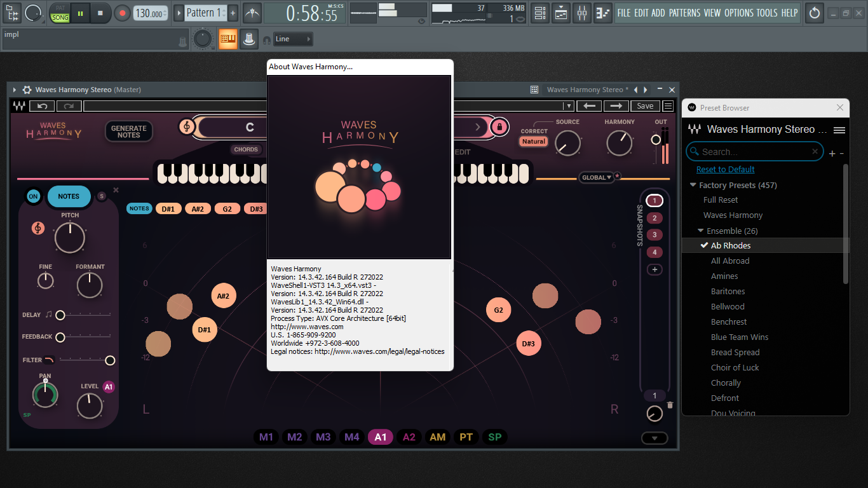Expand the Waves Harmony window menu arrow

coord(15,90)
